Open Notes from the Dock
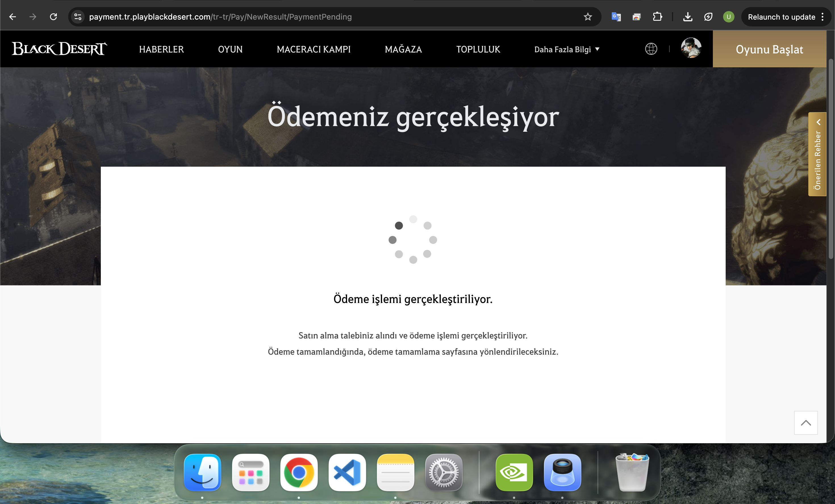Screen dimensions: 835x504 tap(395, 472)
